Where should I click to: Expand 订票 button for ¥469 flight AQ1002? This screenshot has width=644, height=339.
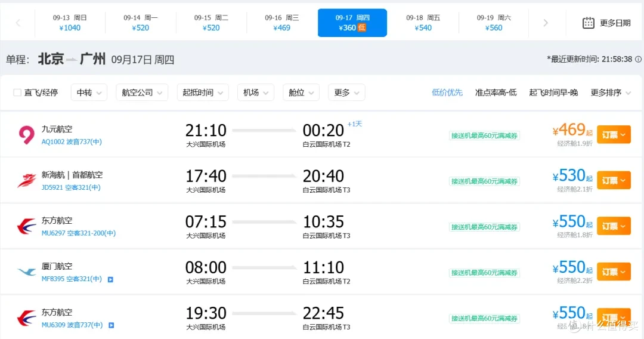[x=614, y=135]
